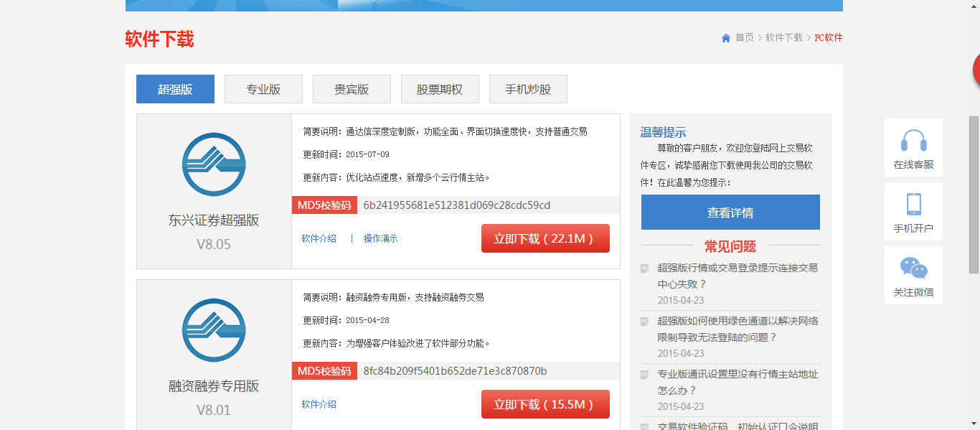Select the 东兴证券超强版 circular logo
980x430 pixels.
pos(213,164)
